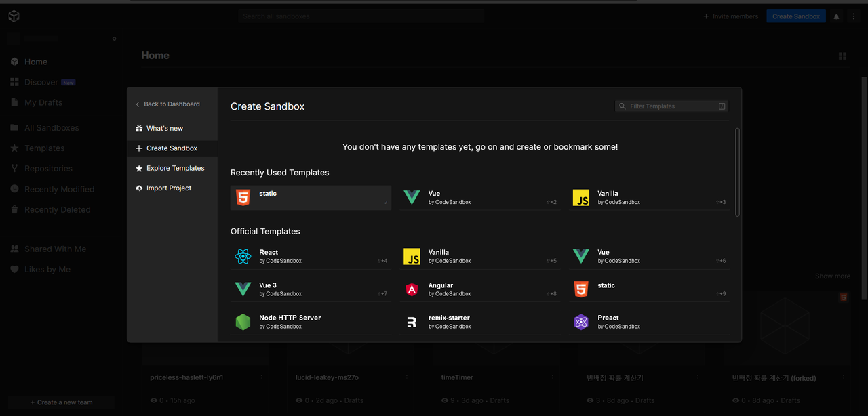Choose official React template icon

[x=243, y=256]
